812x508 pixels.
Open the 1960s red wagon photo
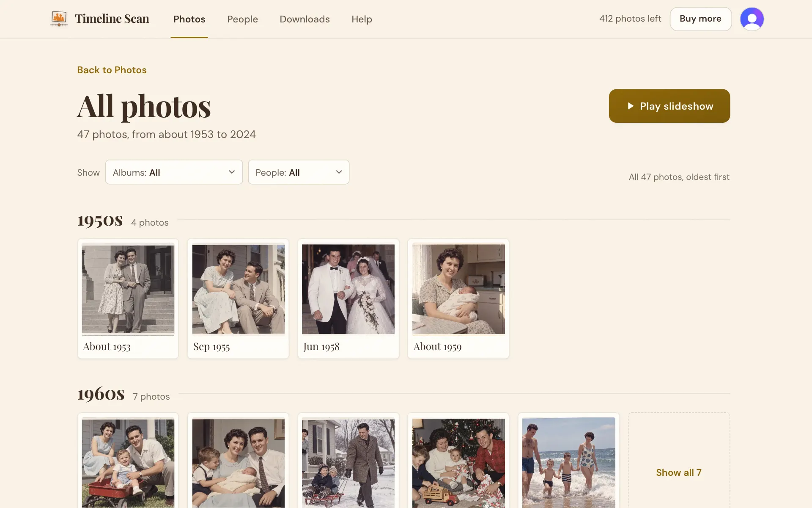(x=128, y=461)
